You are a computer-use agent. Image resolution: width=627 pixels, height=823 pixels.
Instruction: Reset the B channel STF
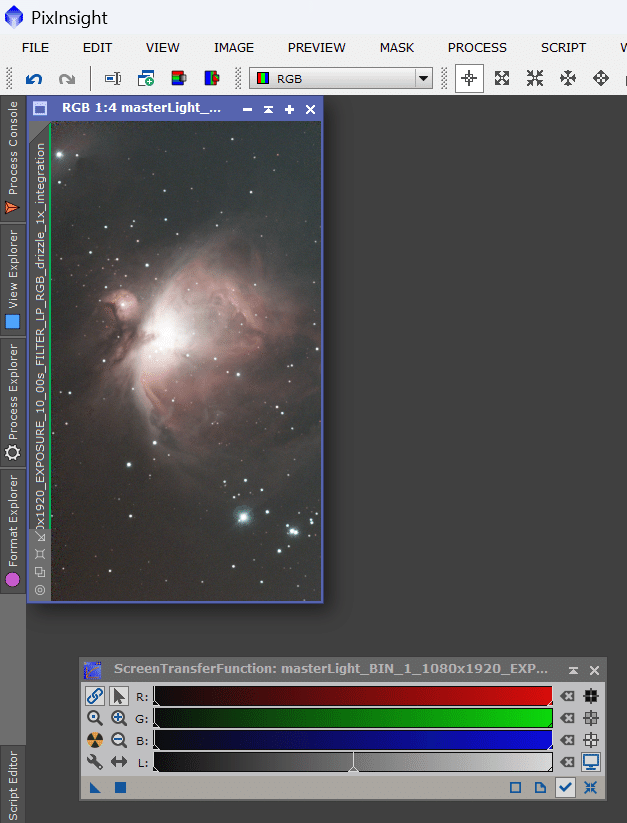567,740
